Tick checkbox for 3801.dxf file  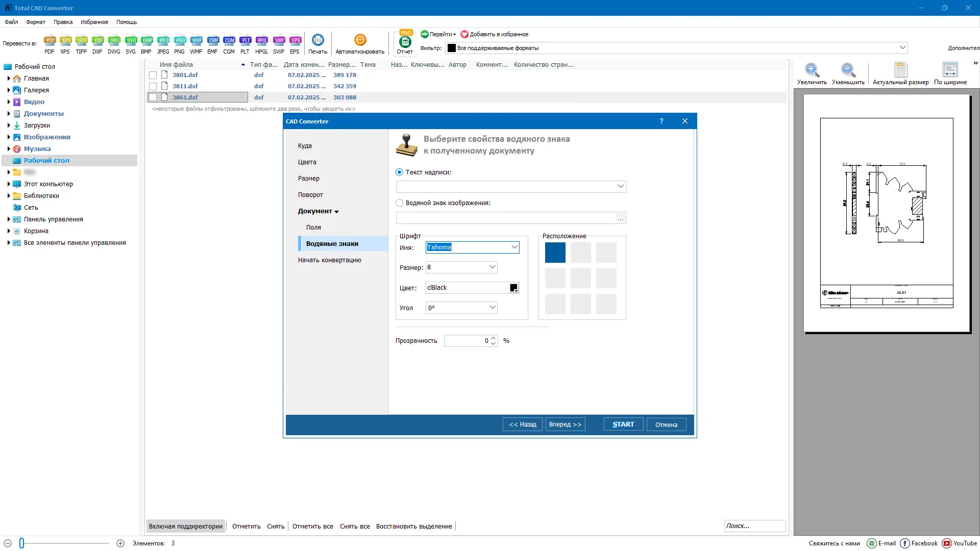coord(153,75)
